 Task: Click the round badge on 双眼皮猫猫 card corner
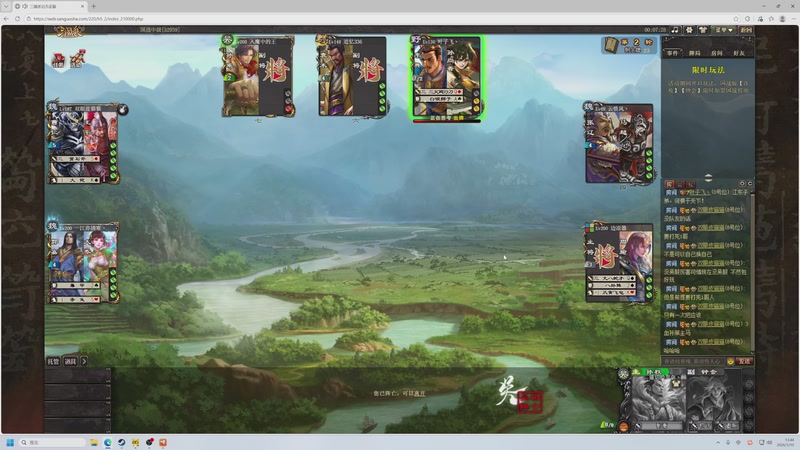tap(123, 109)
